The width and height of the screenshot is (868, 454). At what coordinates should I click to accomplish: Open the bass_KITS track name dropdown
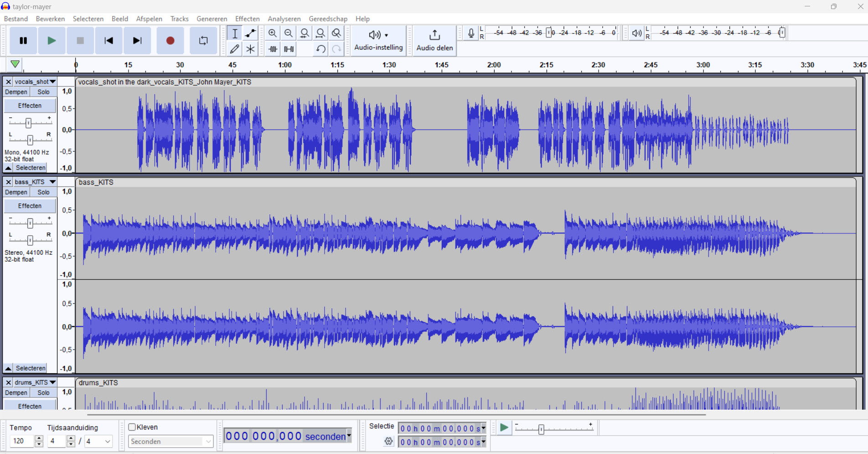pyautogui.click(x=35, y=182)
